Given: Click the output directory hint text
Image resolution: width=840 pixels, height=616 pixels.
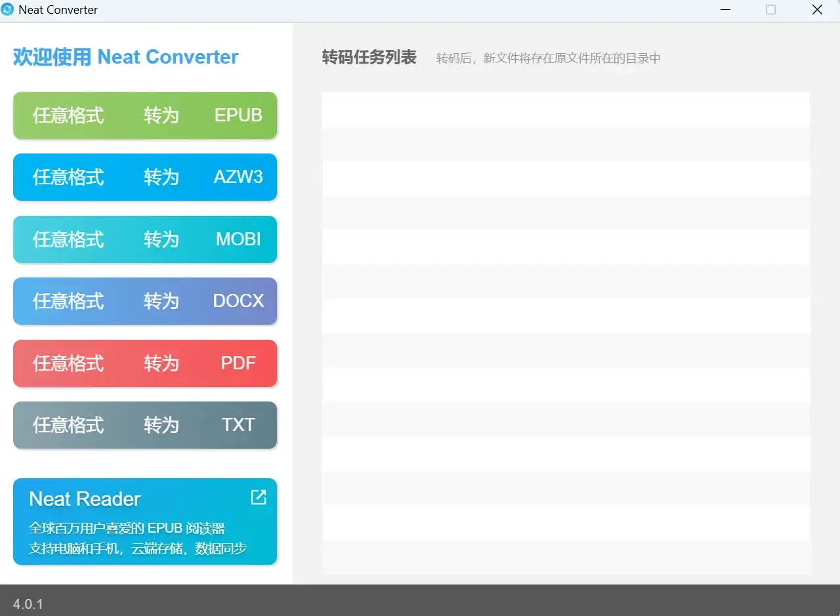Looking at the screenshot, I should coord(547,58).
